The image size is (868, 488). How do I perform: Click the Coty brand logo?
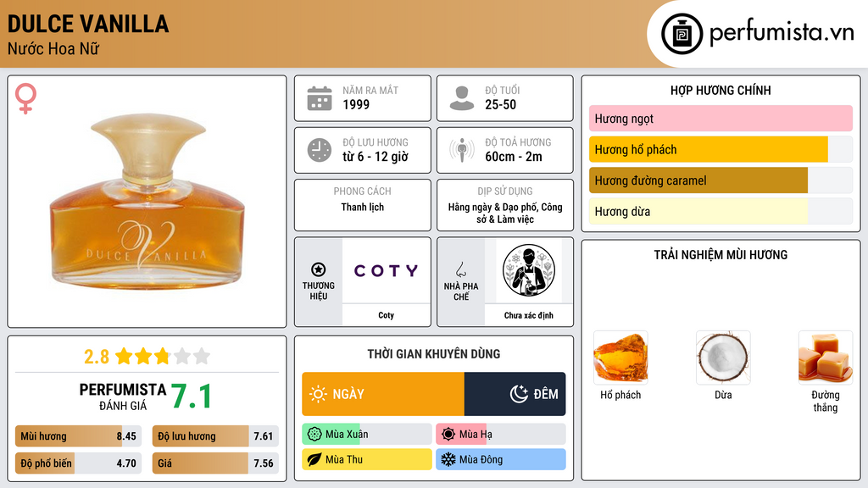(386, 270)
